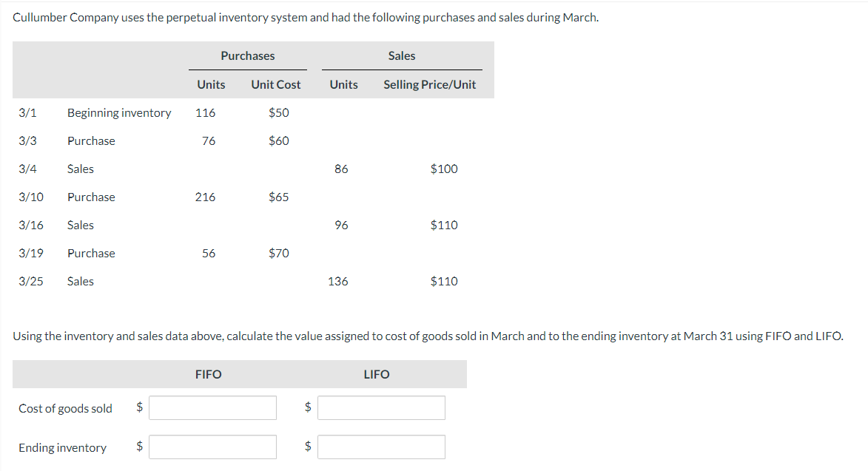The width and height of the screenshot is (868, 471).
Task: Click the Sales table header
Action: (x=401, y=55)
